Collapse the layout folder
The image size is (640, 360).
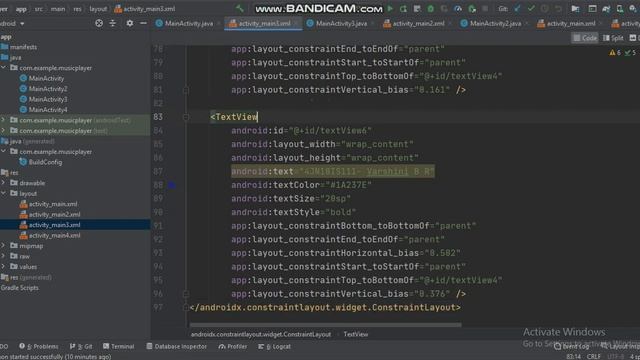[4, 193]
